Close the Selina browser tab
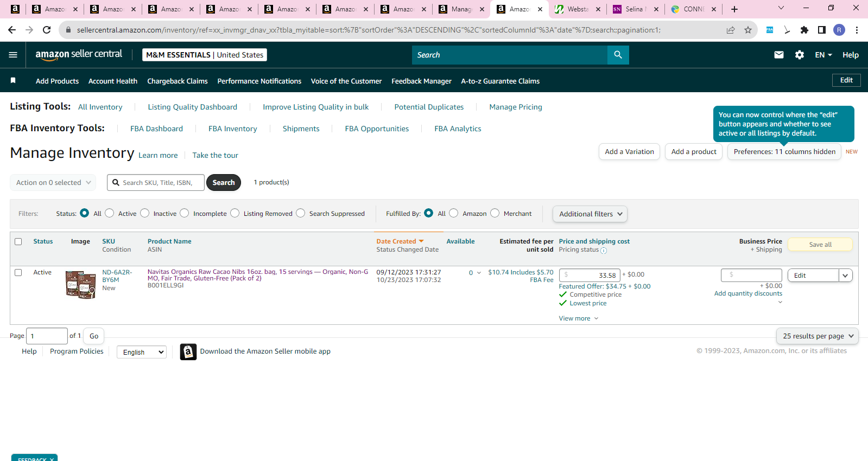868x461 pixels. pos(656,9)
